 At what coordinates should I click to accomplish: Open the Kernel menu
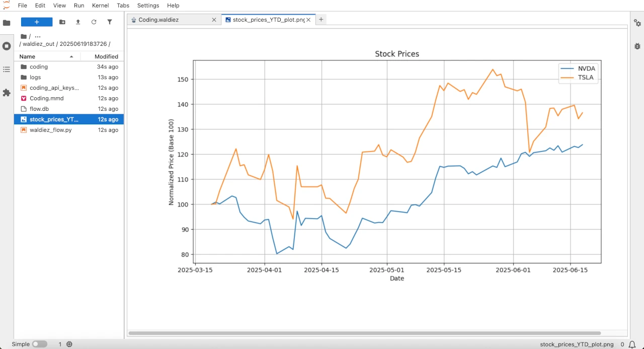(x=100, y=6)
